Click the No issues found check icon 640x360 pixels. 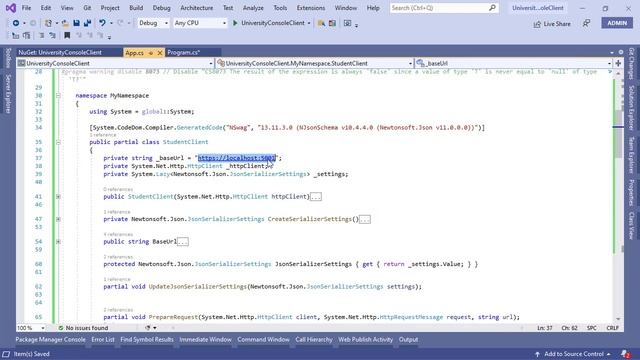coord(61,328)
